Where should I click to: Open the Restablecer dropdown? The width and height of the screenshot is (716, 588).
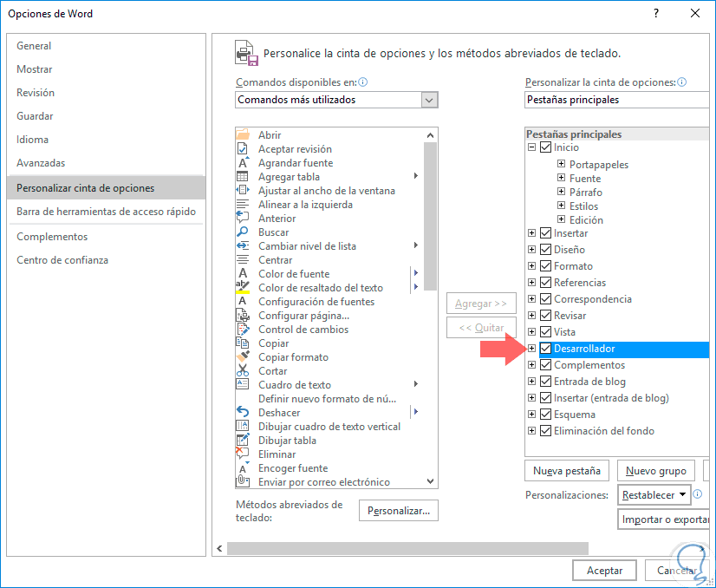click(x=654, y=495)
